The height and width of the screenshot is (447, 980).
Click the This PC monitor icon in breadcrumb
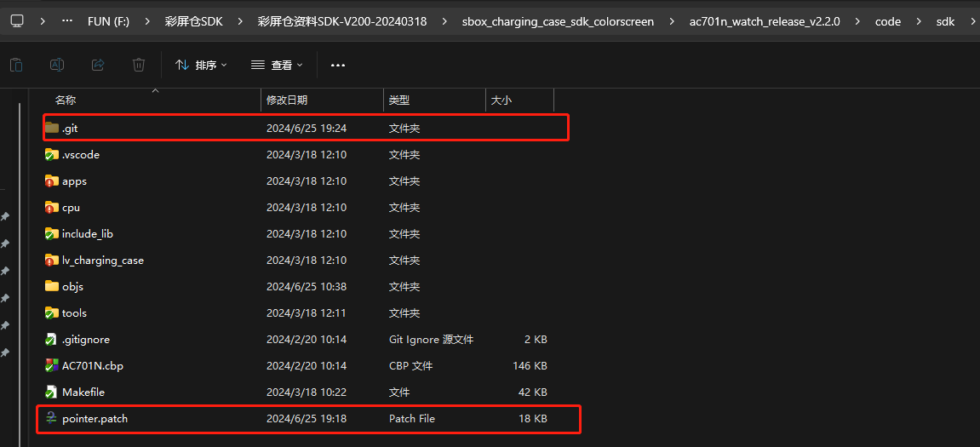tap(17, 20)
